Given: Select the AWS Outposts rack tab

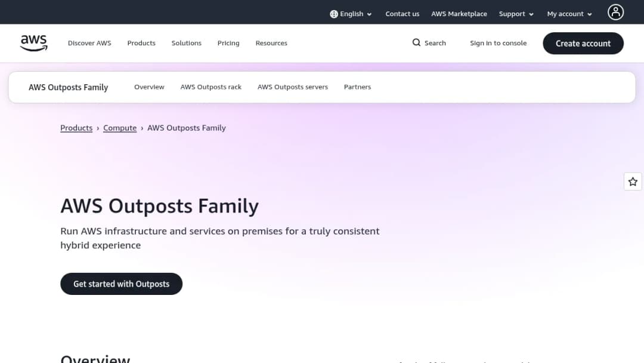Looking at the screenshot, I should pyautogui.click(x=210, y=87).
